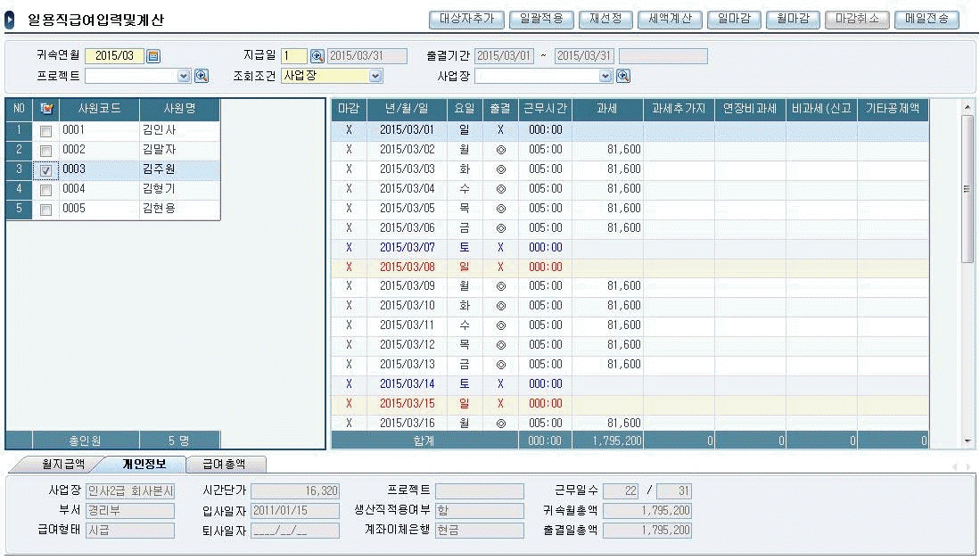Uncheck the box for employee 0003 김주원
Screen dimensions: 980x560
pyautogui.click(x=46, y=169)
